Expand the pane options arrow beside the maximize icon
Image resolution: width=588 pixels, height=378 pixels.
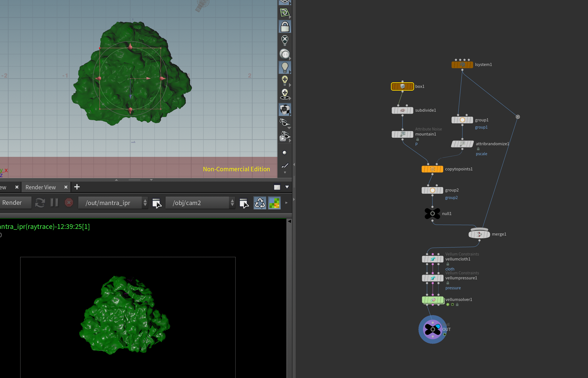[x=287, y=187]
